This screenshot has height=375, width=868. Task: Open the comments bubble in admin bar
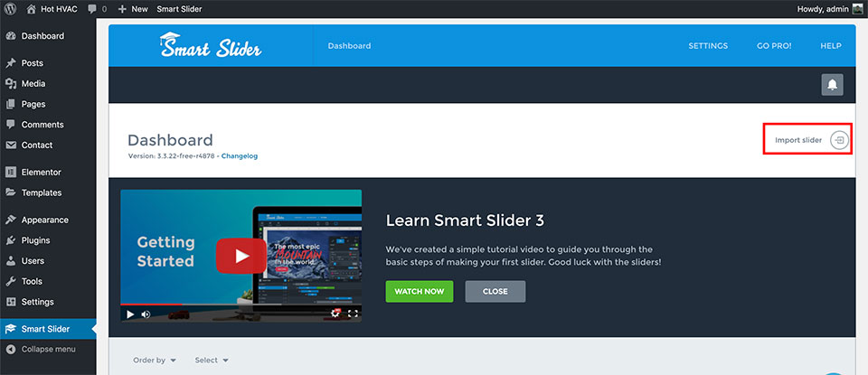[x=98, y=9]
